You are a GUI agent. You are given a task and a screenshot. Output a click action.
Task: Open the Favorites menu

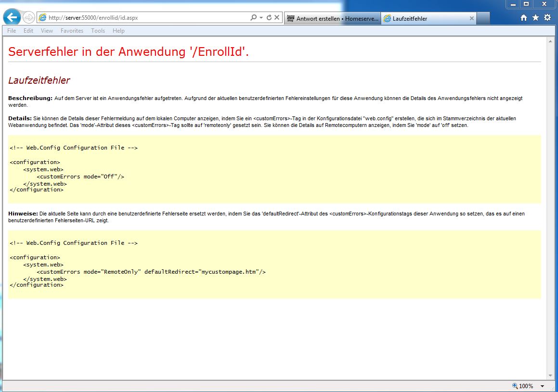coord(72,31)
